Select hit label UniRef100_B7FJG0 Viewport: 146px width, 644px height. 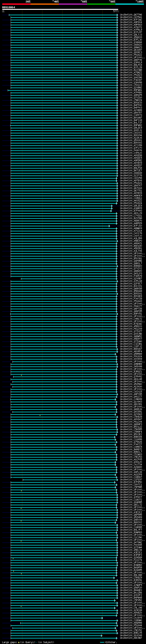pos(131,226)
